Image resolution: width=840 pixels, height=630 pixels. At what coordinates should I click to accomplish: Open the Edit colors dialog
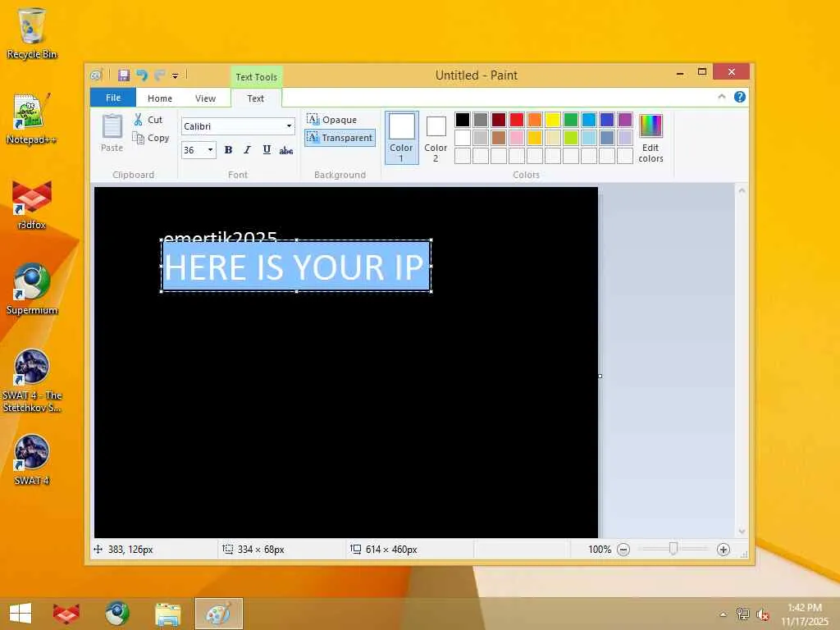(651, 138)
